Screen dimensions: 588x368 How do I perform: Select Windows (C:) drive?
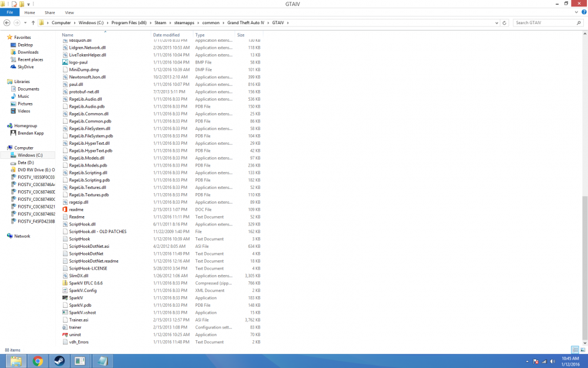[x=30, y=155]
